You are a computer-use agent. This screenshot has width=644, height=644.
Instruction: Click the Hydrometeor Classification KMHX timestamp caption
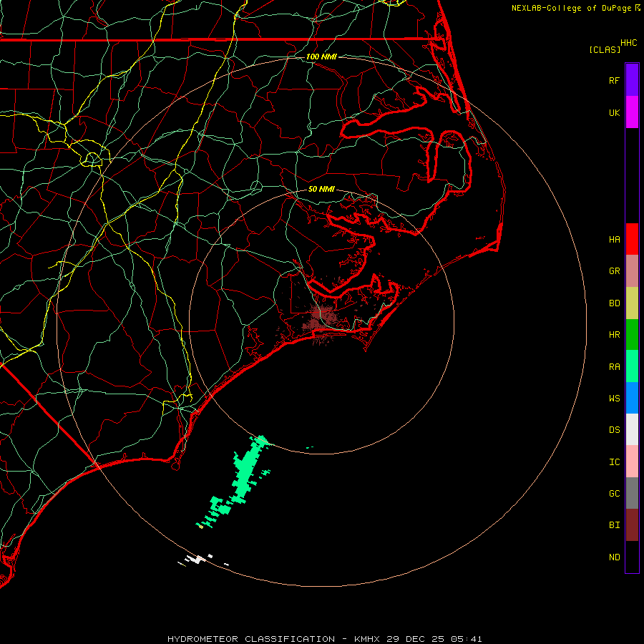(x=324, y=639)
